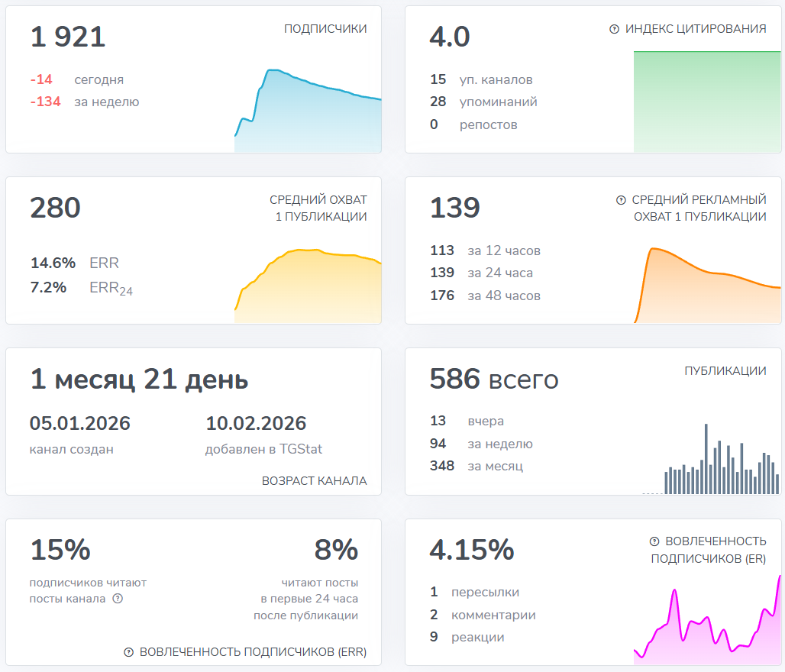Click the help icon by ВОВЛЕЧЕННОСТЬ ПОДПИСЧИКОВ (ERR)
Image resolution: width=785 pixels, height=672 pixels.
coord(130,652)
